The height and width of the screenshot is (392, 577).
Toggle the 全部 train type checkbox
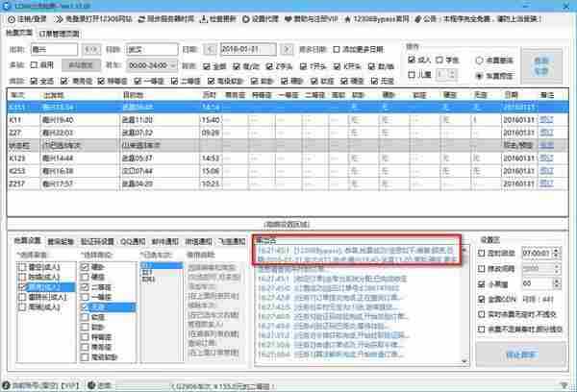coord(207,66)
